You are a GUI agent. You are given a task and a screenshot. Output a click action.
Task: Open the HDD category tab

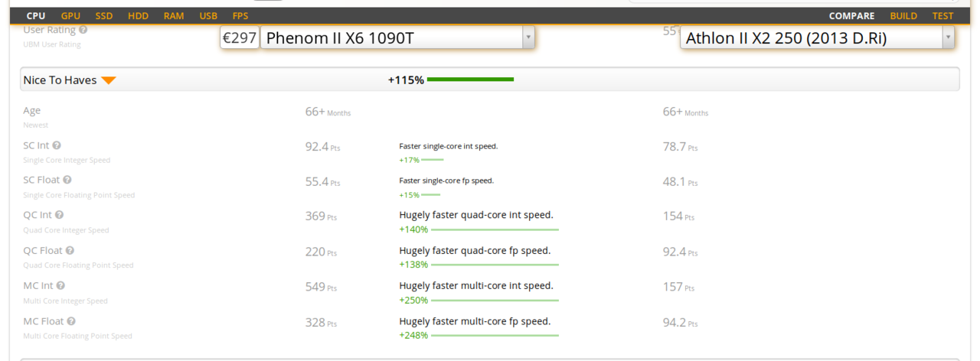pyautogui.click(x=138, y=15)
